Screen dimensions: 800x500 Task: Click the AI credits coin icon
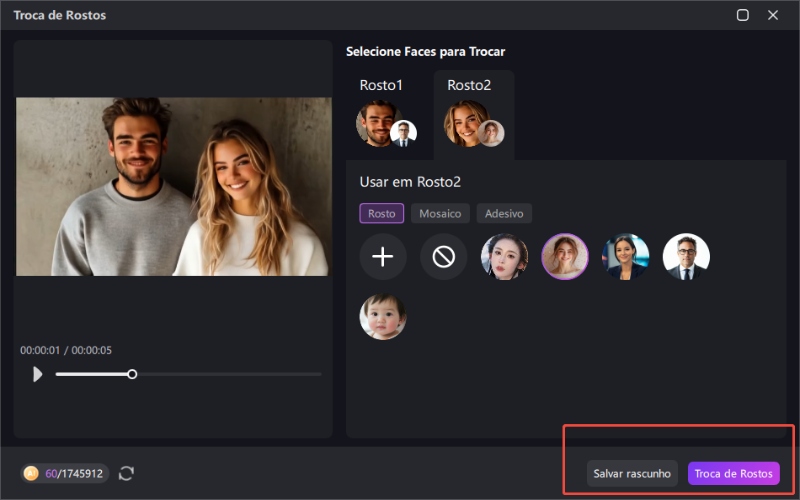tap(31, 473)
